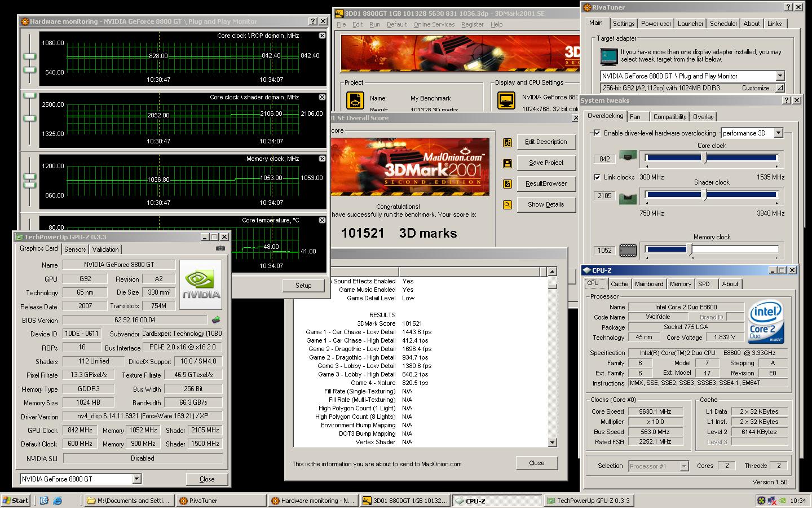This screenshot has height=508, width=812.
Task: Open the RivaTuner Scheduler tab
Action: click(723, 24)
